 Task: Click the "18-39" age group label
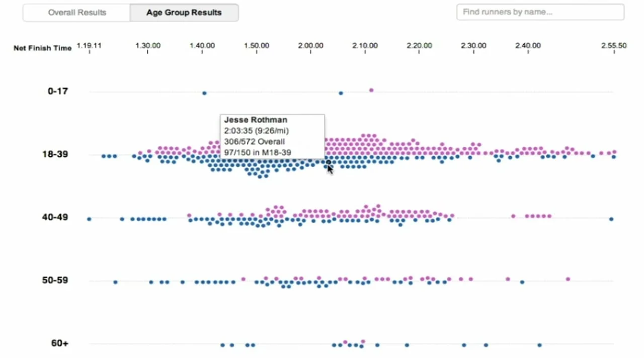pyautogui.click(x=55, y=154)
